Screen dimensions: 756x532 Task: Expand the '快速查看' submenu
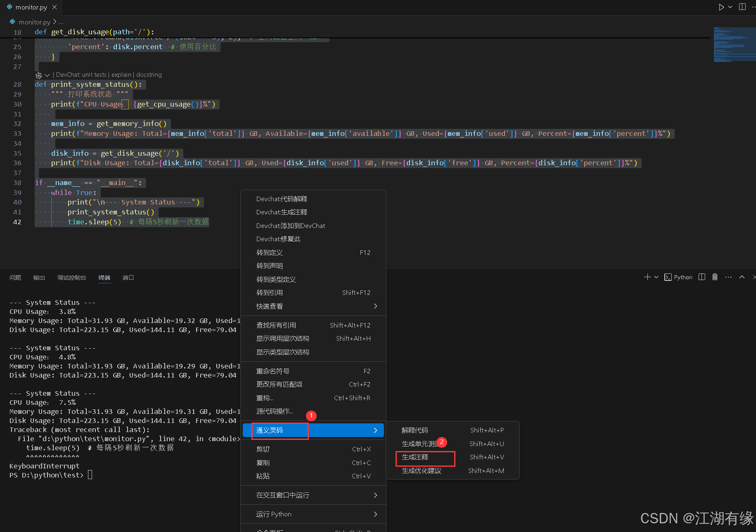pos(313,306)
